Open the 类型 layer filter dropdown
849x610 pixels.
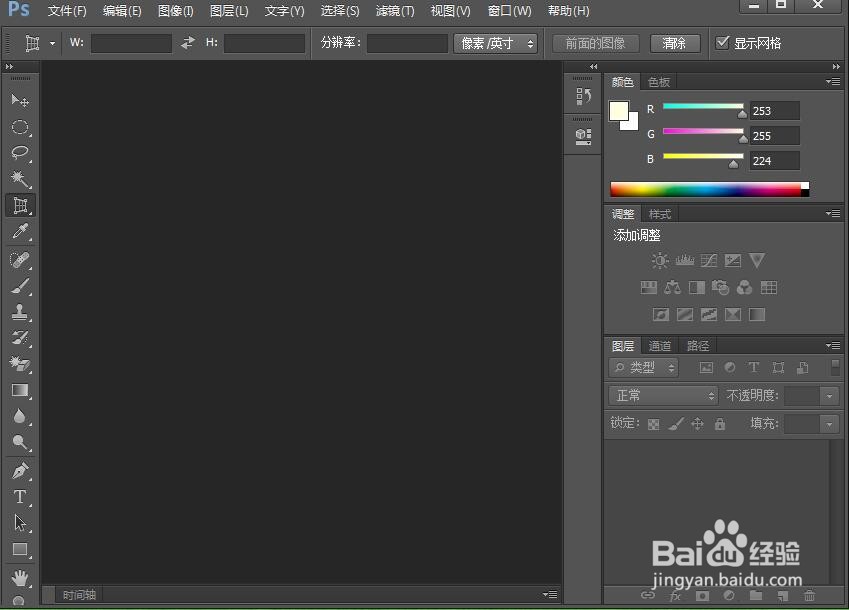pos(643,368)
